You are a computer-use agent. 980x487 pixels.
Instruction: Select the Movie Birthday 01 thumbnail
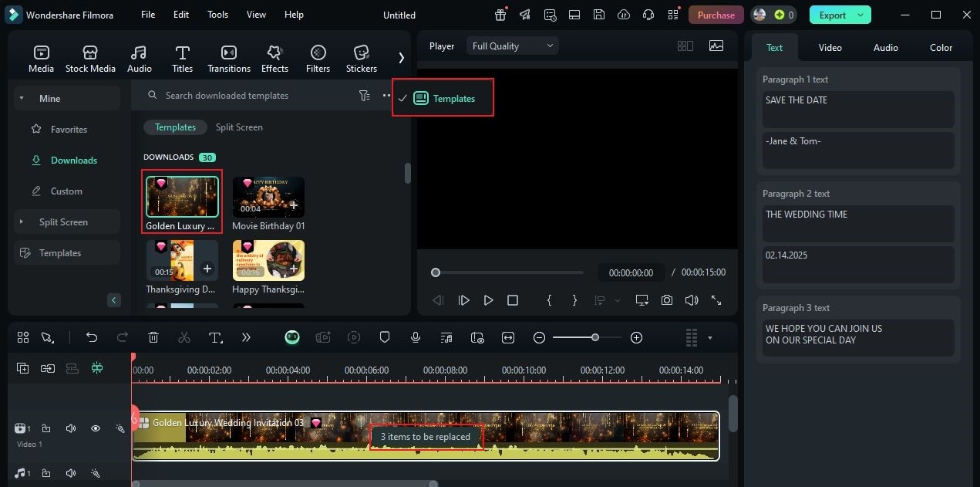(268, 198)
